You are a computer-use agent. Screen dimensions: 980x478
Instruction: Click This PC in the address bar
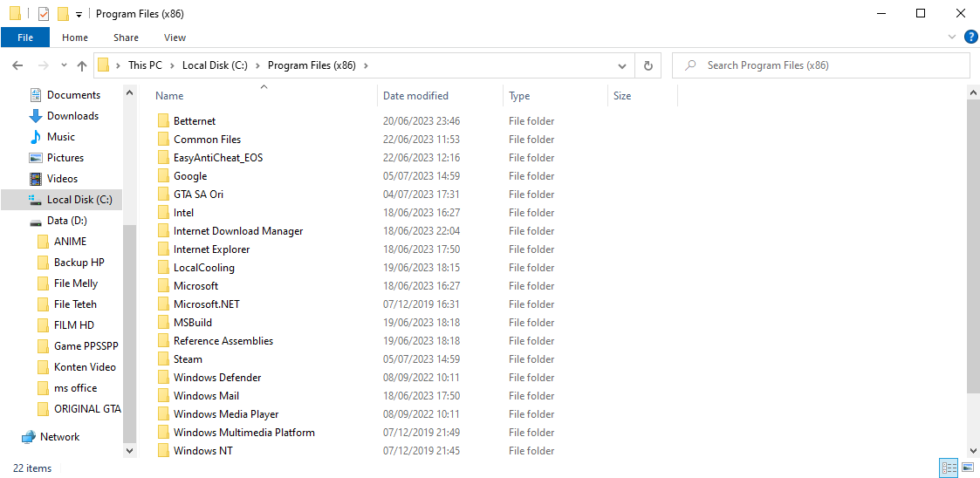click(145, 65)
